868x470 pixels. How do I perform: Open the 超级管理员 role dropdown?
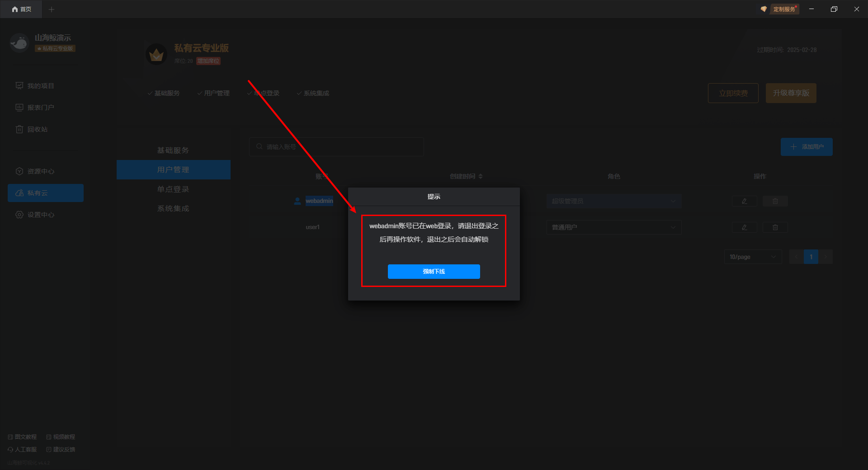tap(614, 201)
